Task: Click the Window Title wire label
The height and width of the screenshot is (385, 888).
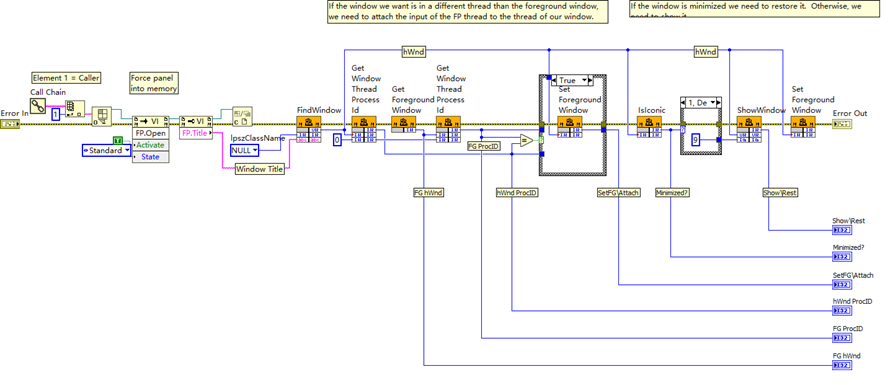Action: [x=260, y=169]
